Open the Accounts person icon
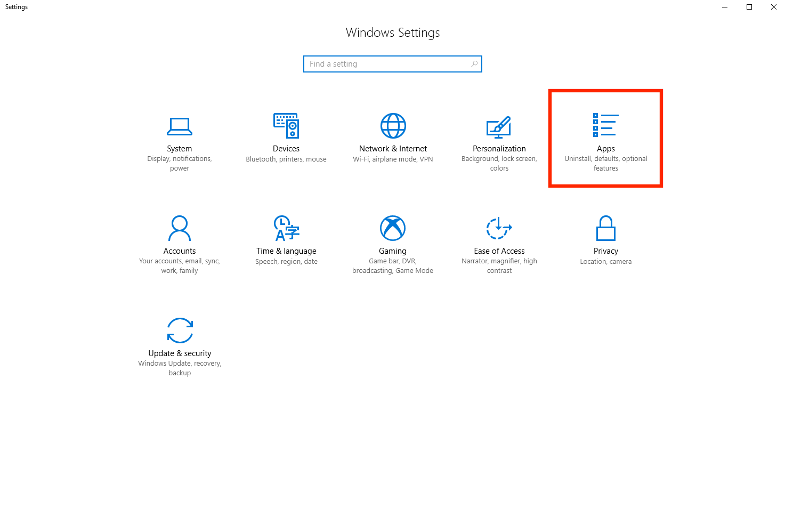 pos(180,228)
